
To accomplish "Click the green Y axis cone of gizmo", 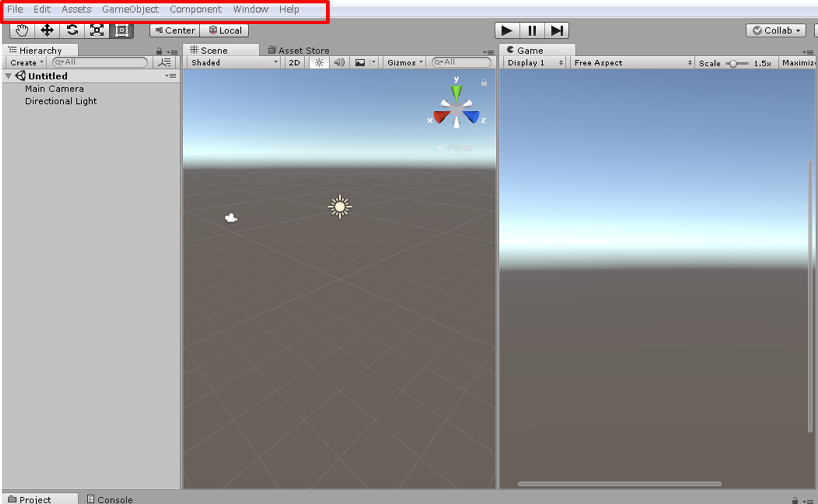I will 456,92.
